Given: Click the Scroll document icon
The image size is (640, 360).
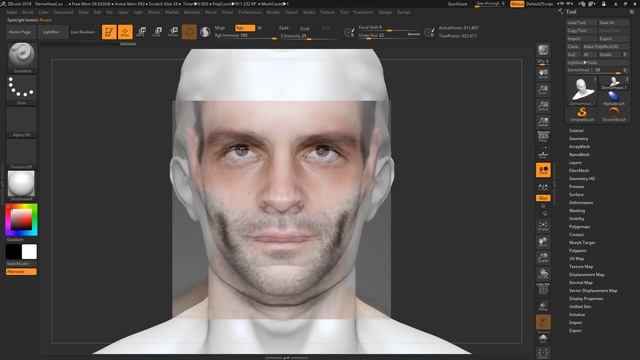Looking at the screenshot, I should (543, 74).
